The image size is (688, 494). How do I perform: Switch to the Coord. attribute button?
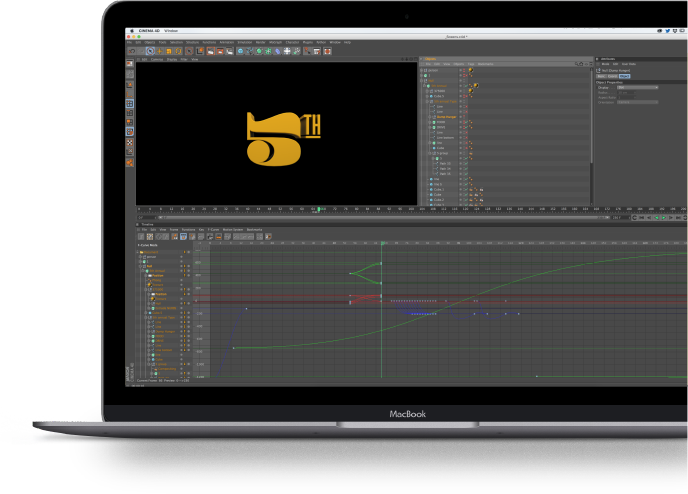[x=613, y=75]
